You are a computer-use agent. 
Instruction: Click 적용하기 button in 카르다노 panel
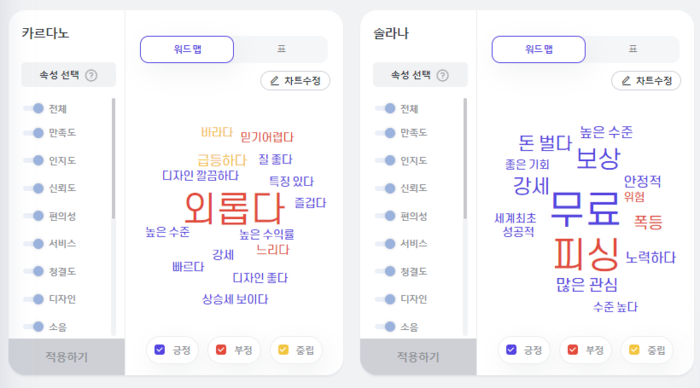point(67,357)
